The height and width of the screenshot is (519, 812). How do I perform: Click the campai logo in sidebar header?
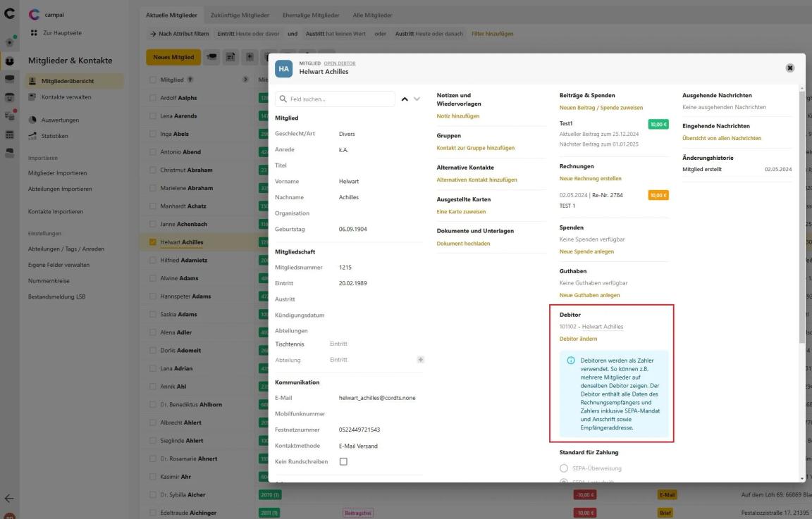pyautogui.click(x=34, y=15)
